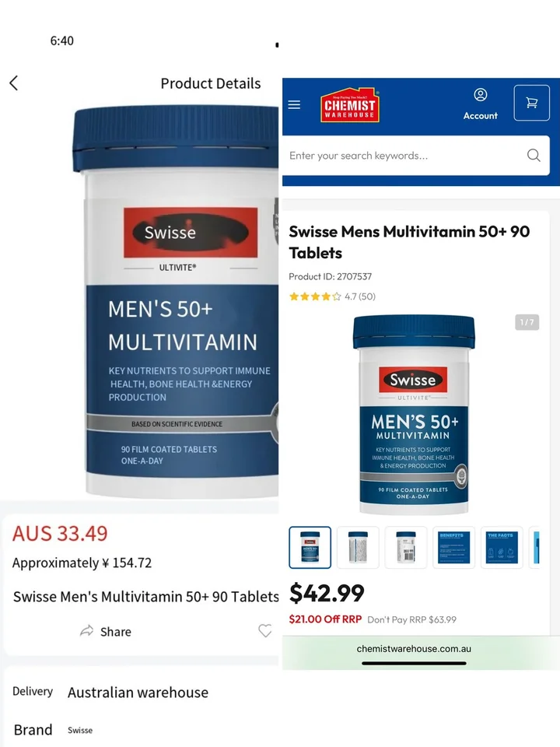Open the Benefits image thumbnail

[x=453, y=547]
